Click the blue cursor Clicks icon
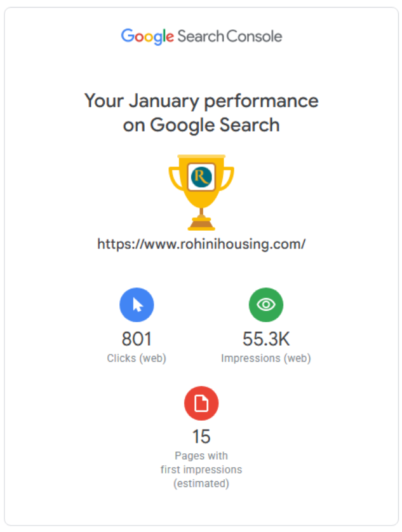 coord(137,304)
